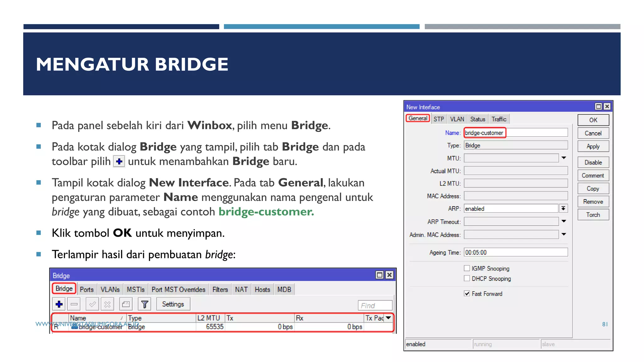644x362 pixels.
Task: Click the comment note icon in Bridge toolbar
Action: point(126,304)
